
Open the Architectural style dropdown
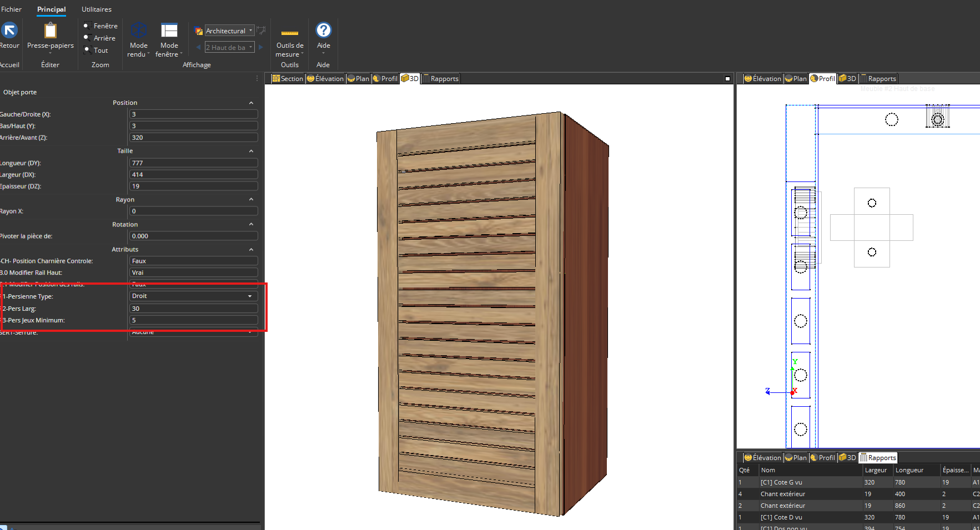pyautogui.click(x=229, y=31)
